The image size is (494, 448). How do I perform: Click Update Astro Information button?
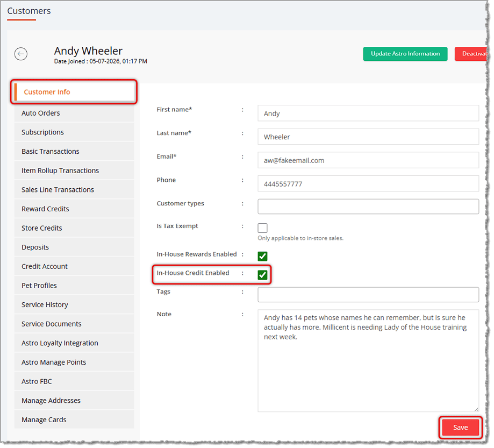point(405,54)
